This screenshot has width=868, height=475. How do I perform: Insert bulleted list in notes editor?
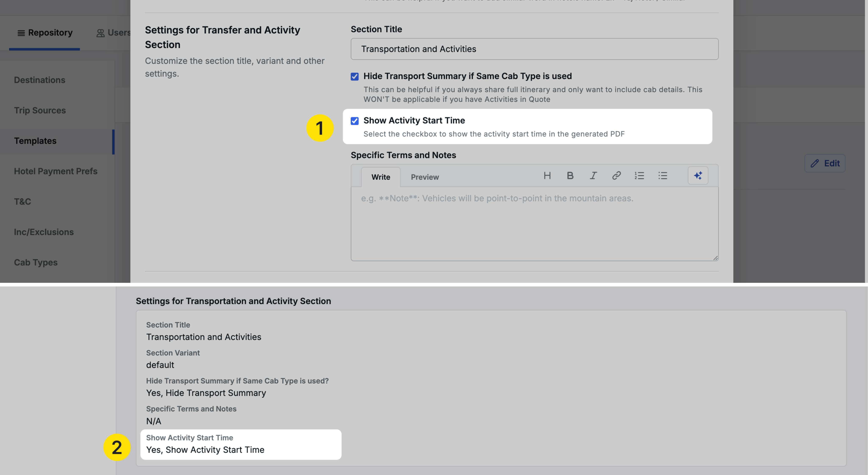click(662, 176)
